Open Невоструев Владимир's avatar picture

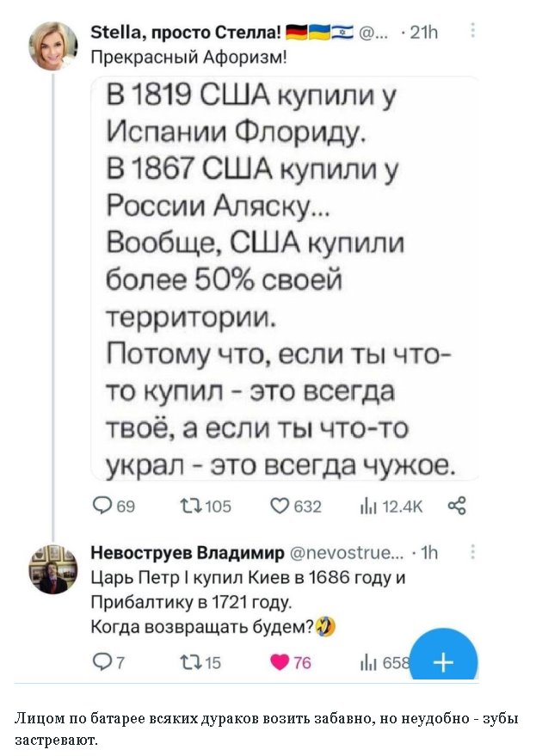(57, 569)
